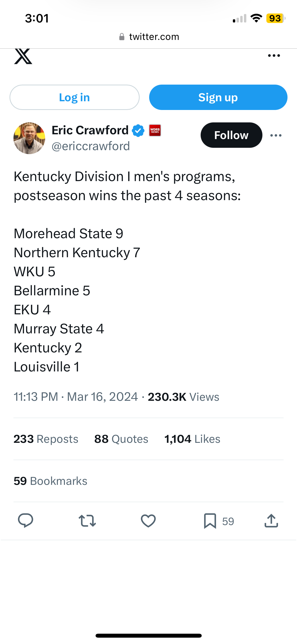
Task: Bookmark the tweet with the bookmark icon
Action: click(x=210, y=521)
